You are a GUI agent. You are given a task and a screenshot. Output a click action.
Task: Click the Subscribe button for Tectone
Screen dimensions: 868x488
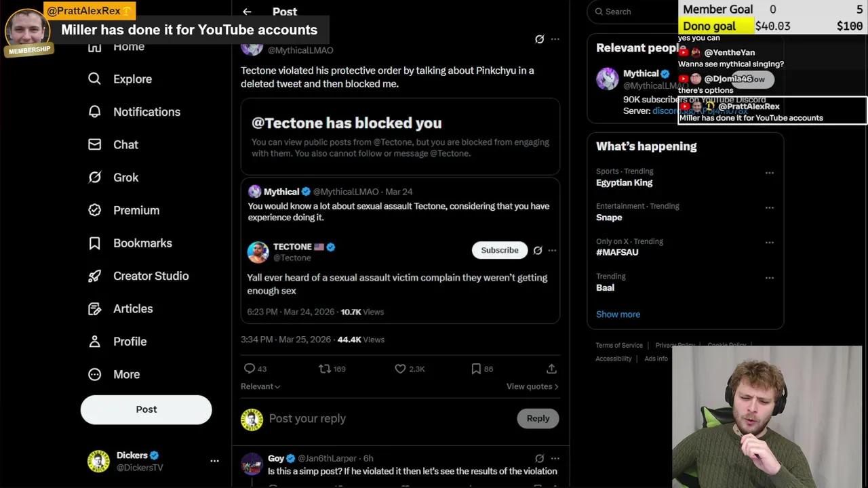[499, 250]
